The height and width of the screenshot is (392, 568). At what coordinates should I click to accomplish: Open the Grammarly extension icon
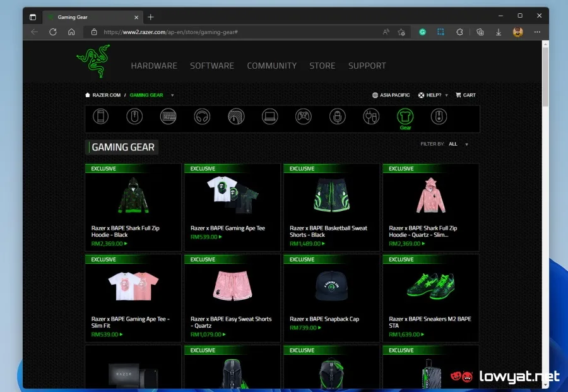click(x=422, y=32)
